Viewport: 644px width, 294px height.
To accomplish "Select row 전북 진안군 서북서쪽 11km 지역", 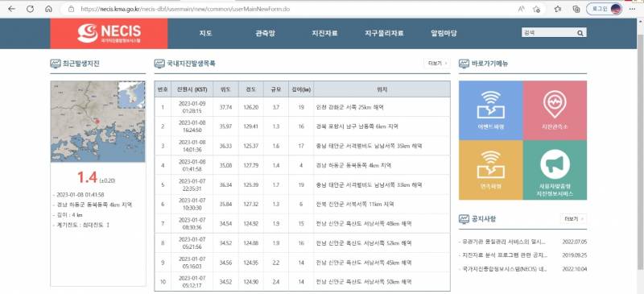I will click(303, 205).
